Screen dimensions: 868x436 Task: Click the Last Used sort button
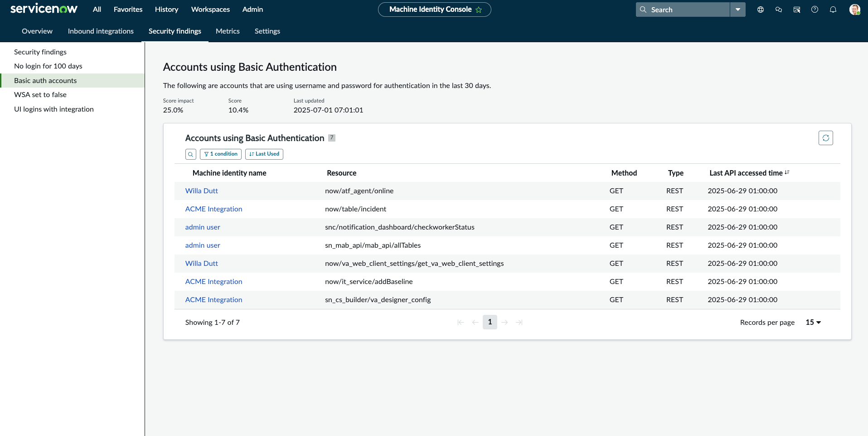coord(264,154)
